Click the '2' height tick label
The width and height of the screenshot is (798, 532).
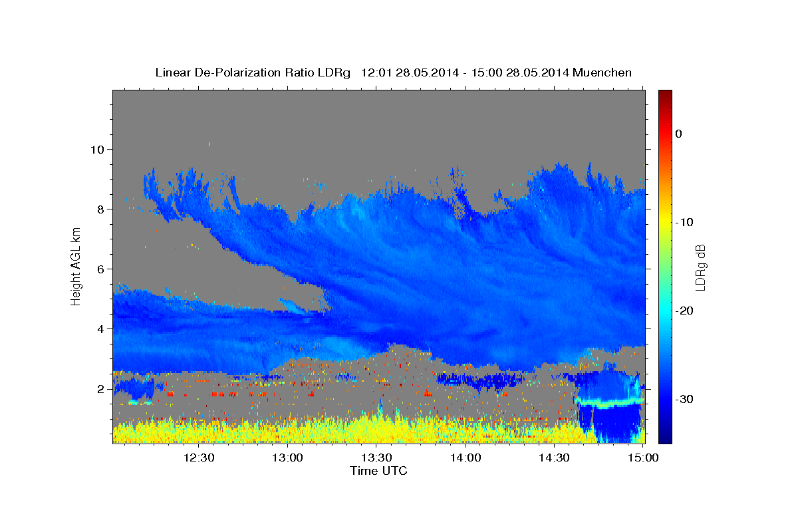pyautogui.click(x=101, y=388)
